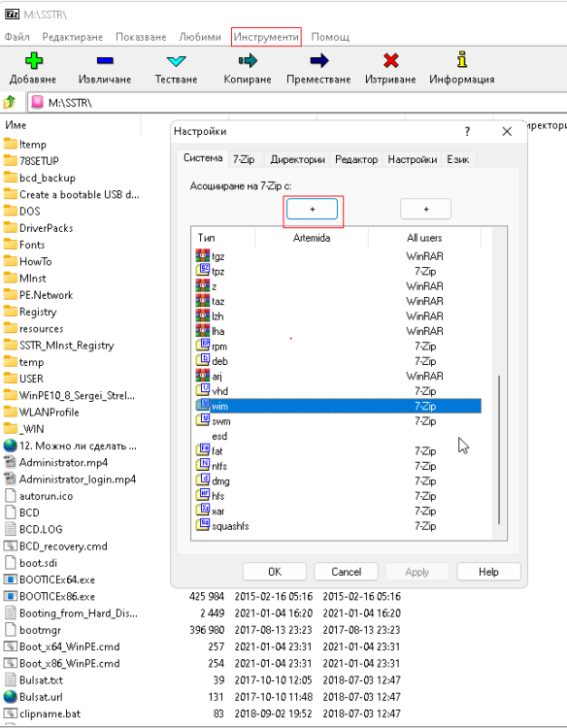Viewport: 567px width, 728px height.
Task: Select the dmg file type icon
Action: tap(203, 480)
